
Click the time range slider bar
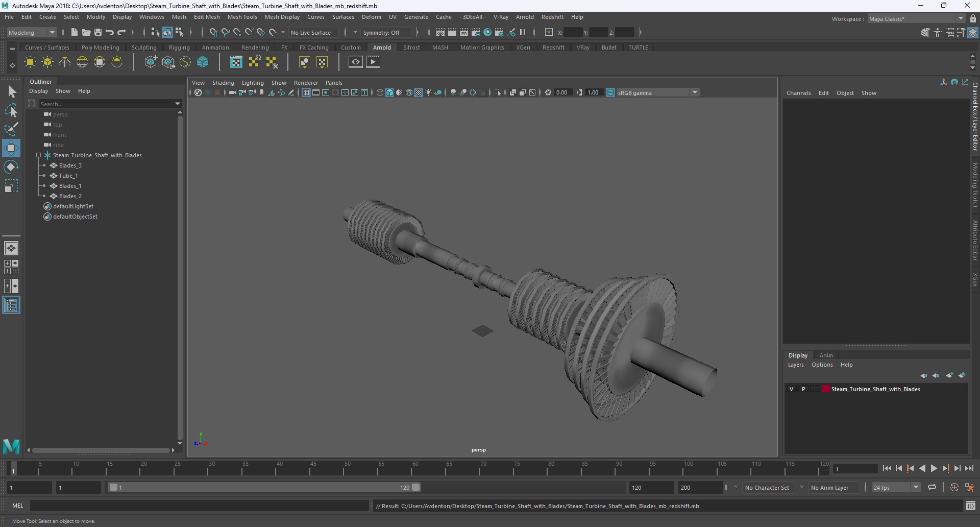pos(265,487)
